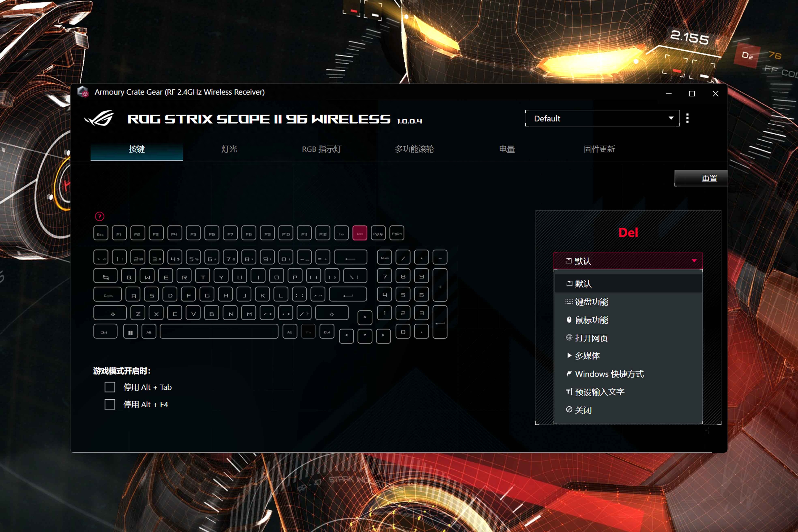Select the F12 key
798x532 pixels.
tap(323, 233)
